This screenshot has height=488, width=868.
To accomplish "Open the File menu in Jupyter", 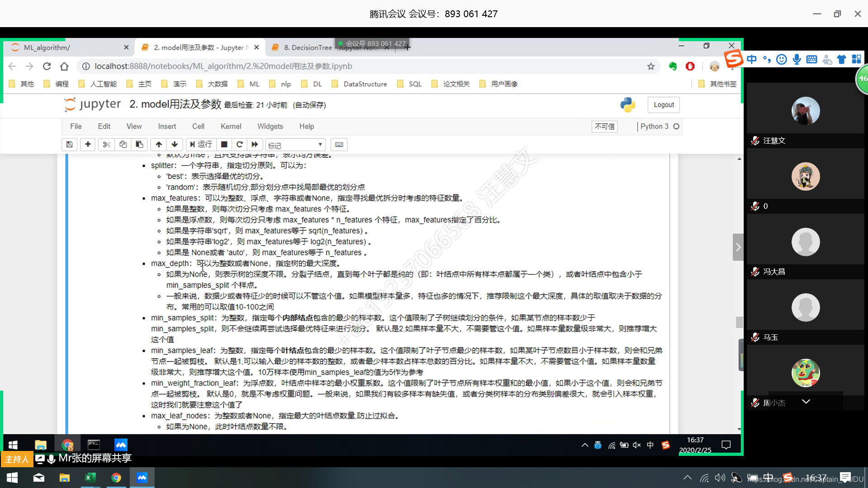I will point(76,127).
